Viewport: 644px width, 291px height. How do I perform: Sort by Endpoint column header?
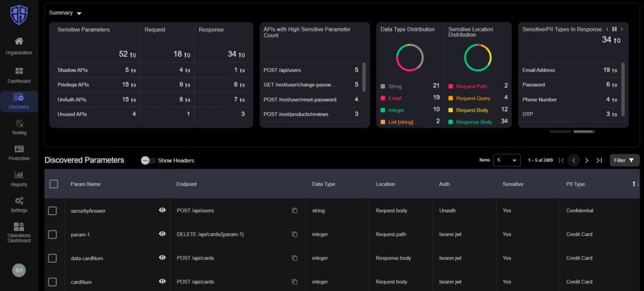(x=186, y=184)
